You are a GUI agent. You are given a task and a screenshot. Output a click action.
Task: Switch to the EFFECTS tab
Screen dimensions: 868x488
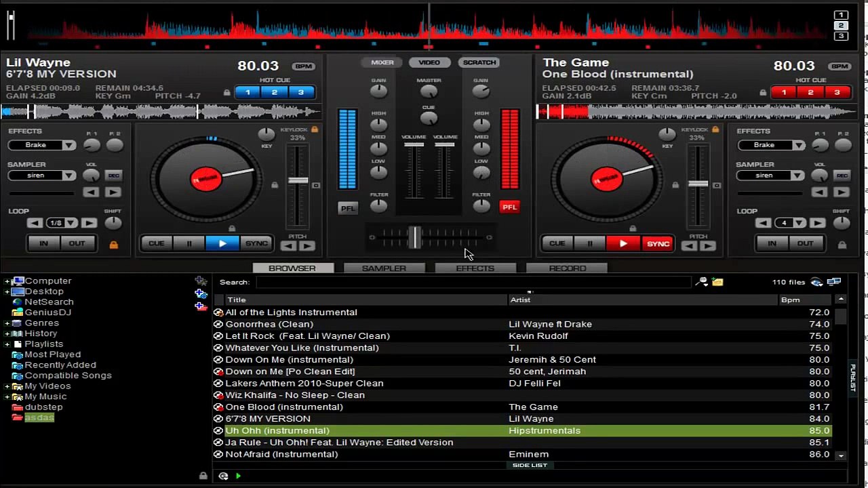click(475, 268)
